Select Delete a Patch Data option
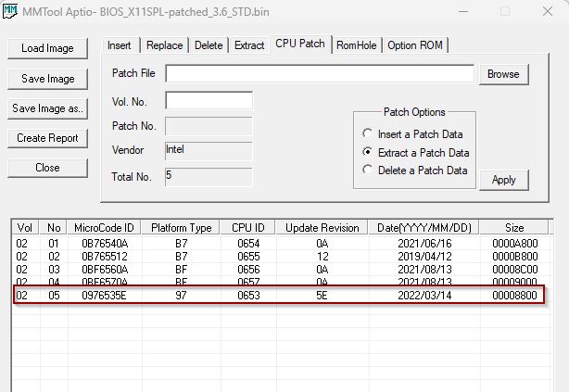This screenshot has width=569, height=392. 368,170
